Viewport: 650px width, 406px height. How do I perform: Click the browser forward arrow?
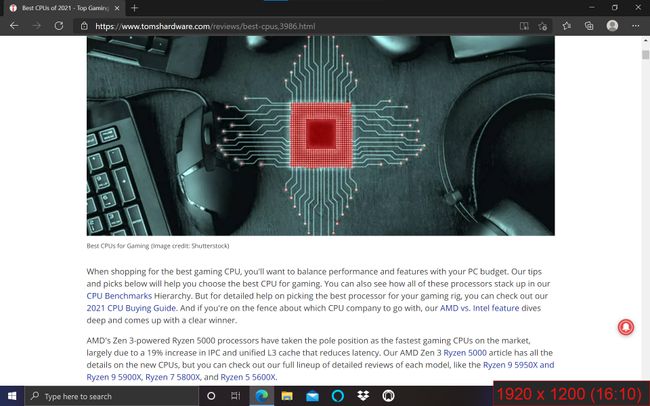click(x=37, y=26)
